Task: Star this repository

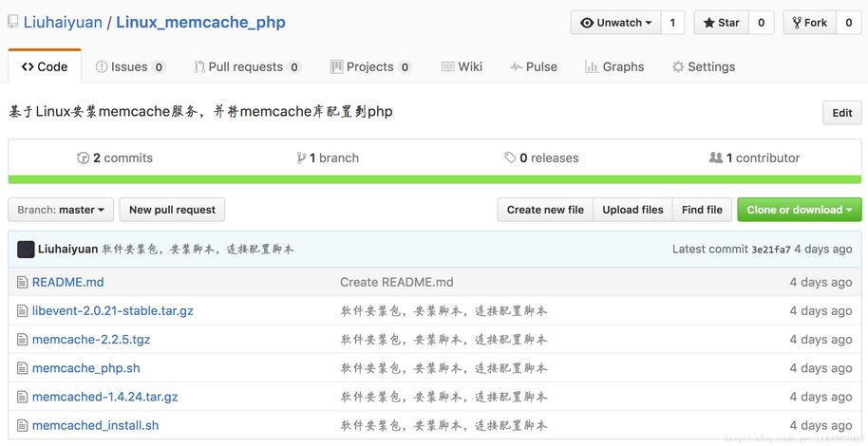Action: (x=722, y=23)
